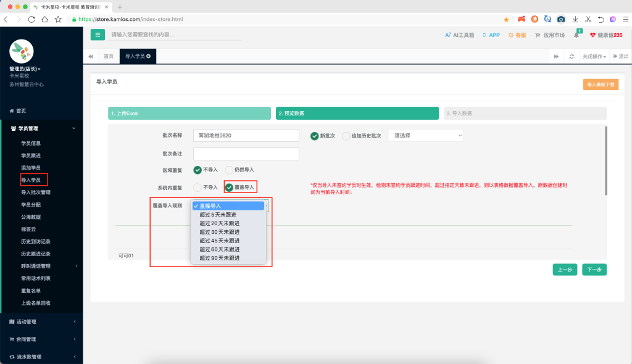
Task: Expand the 活动管理 sidebar section
Action: (x=41, y=321)
